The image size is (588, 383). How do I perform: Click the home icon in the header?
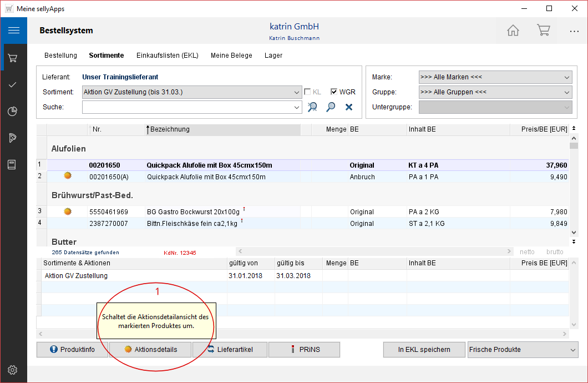point(513,31)
